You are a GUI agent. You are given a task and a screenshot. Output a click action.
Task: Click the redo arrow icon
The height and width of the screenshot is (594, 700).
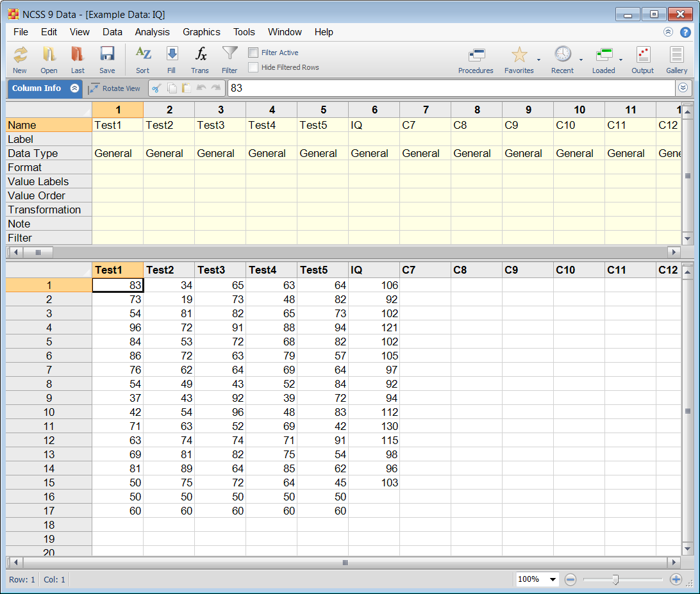pos(216,88)
